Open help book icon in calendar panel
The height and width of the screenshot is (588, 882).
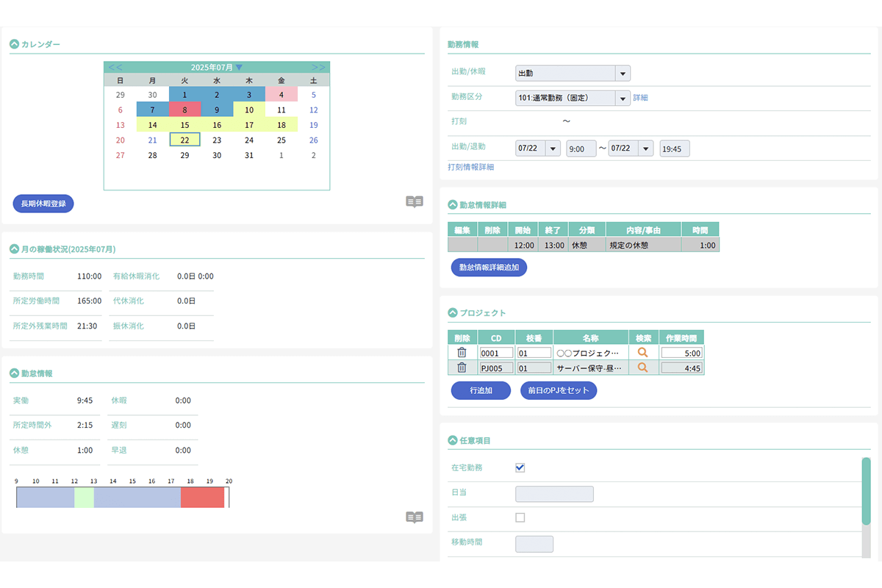pos(415,201)
